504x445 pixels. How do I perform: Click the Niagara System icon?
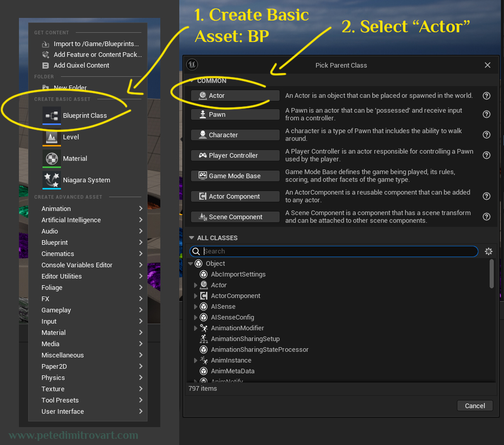[x=52, y=180]
